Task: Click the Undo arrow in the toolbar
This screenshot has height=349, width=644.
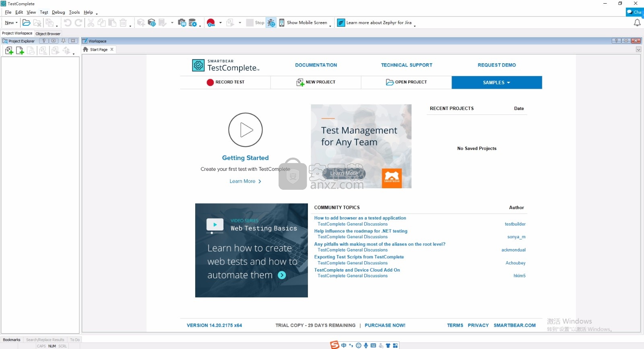Action: (x=68, y=23)
